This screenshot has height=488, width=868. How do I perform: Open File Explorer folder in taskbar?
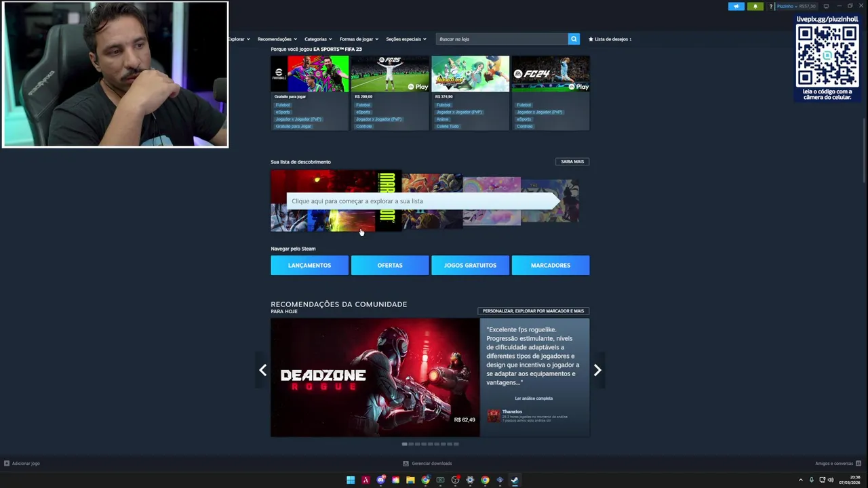(410, 480)
